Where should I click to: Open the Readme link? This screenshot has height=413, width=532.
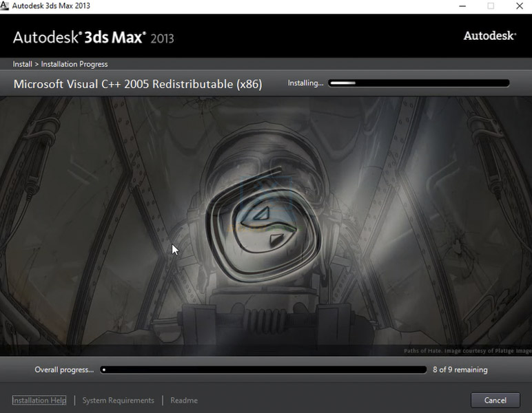click(184, 400)
